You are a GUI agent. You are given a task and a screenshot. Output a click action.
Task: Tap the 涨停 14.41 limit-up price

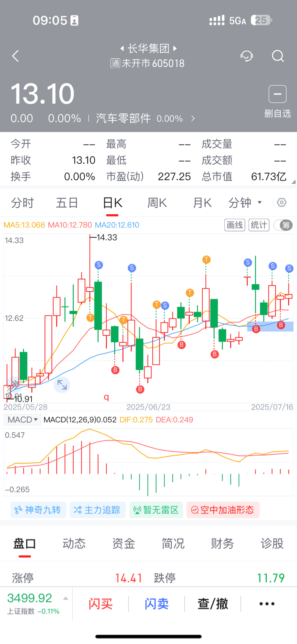pyautogui.click(x=129, y=578)
